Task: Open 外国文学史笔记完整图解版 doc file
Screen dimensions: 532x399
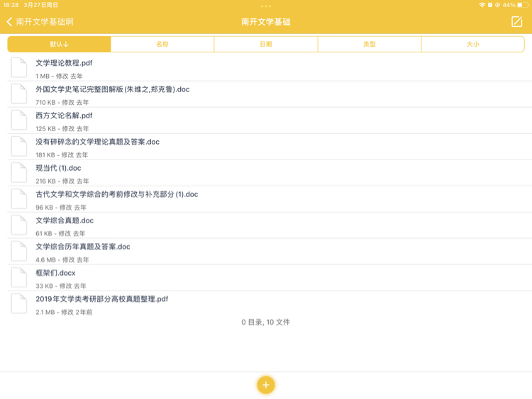Action: point(270,94)
